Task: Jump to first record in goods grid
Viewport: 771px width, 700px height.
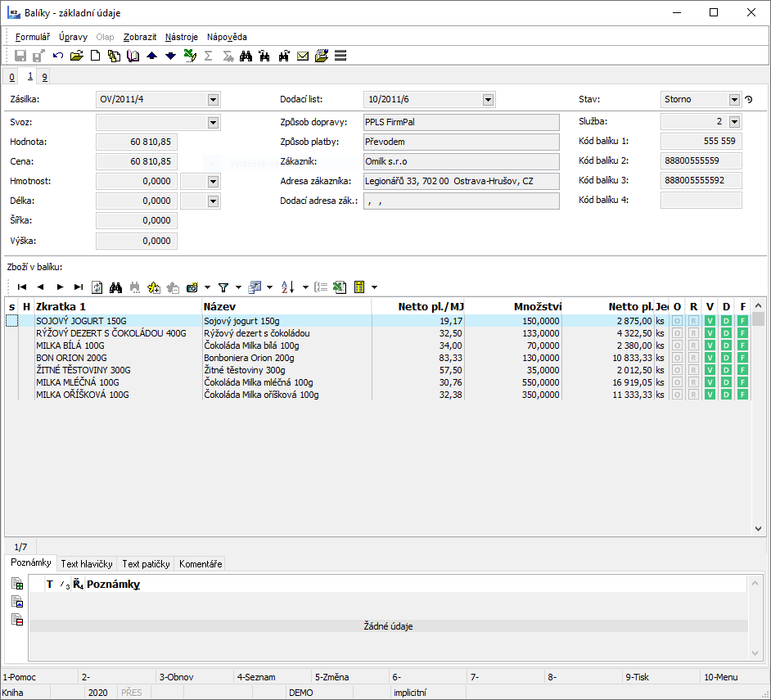Action: 22,287
